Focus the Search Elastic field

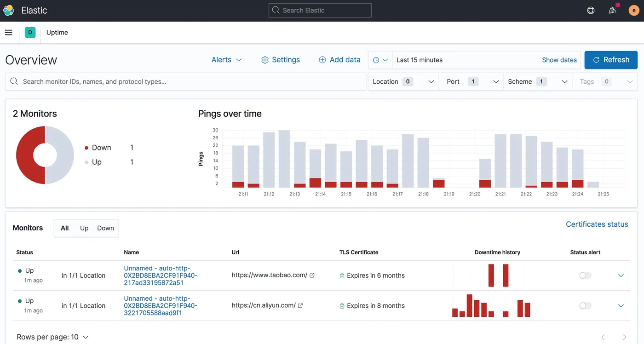pos(320,10)
